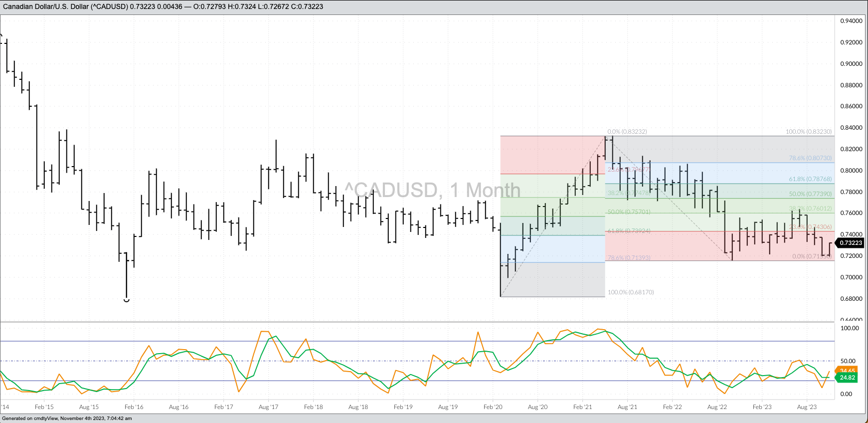Select the 100.0% (0.68170) Fibonacci label
The height and width of the screenshot is (423, 868).
pos(630,292)
